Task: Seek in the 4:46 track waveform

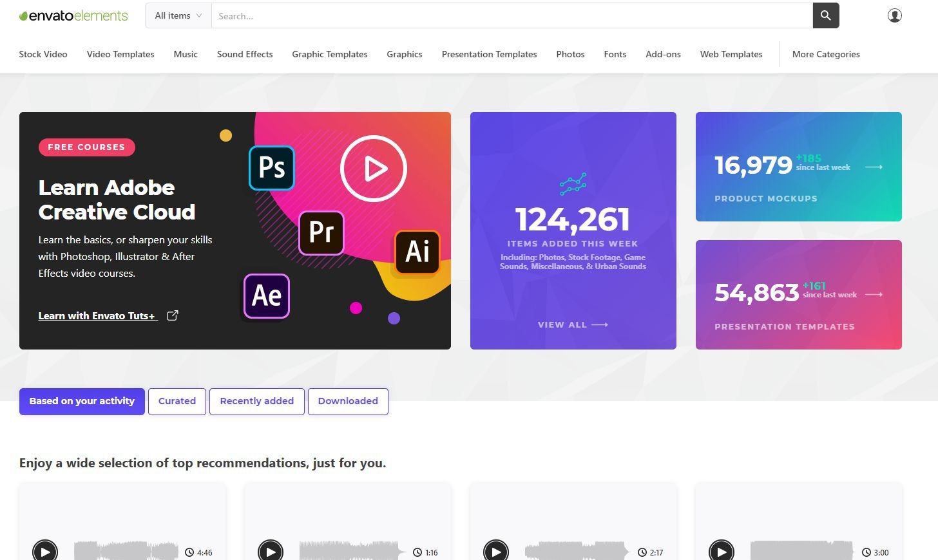Action: pyautogui.click(x=126, y=551)
